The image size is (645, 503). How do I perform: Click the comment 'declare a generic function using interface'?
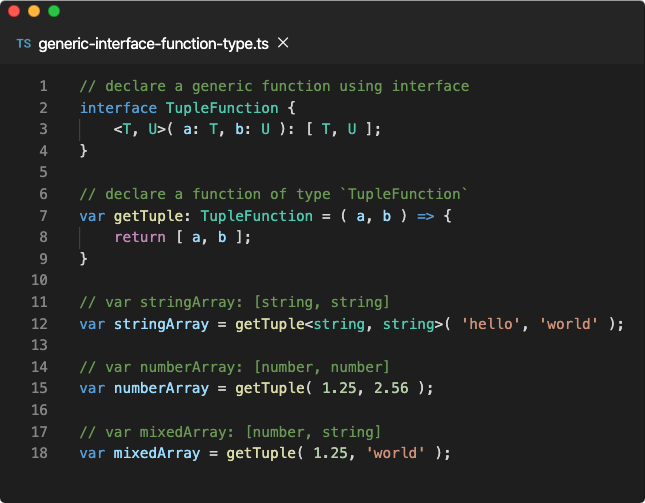[274, 86]
